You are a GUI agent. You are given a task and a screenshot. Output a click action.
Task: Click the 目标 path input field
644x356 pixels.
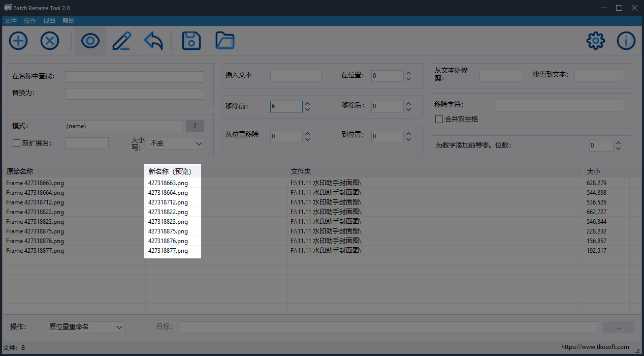389,327
